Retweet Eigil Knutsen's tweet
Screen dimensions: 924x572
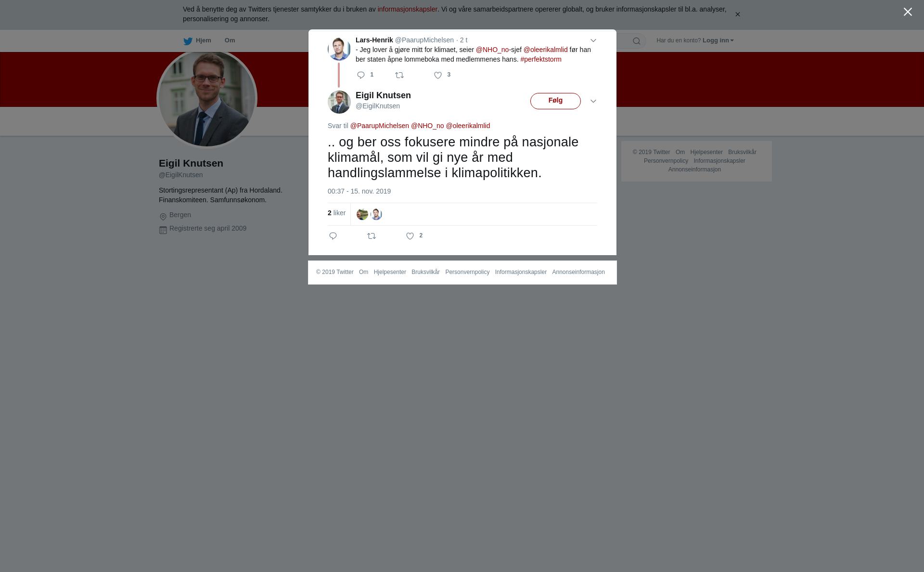click(x=372, y=236)
